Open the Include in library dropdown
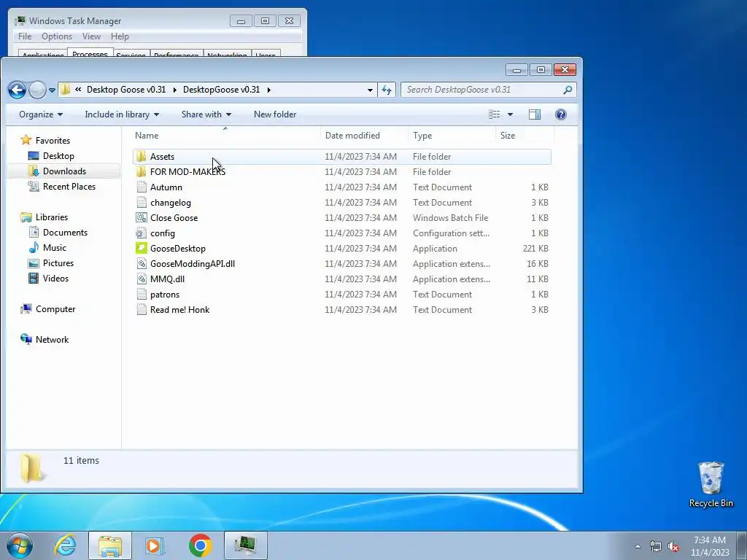 (122, 114)
